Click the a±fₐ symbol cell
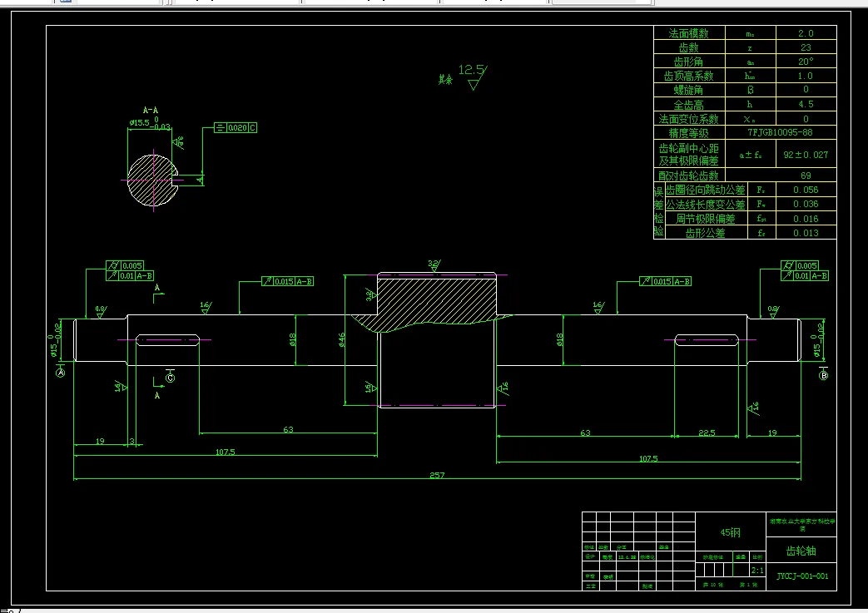This screenshot has width=868, height=613. point(750,155)
